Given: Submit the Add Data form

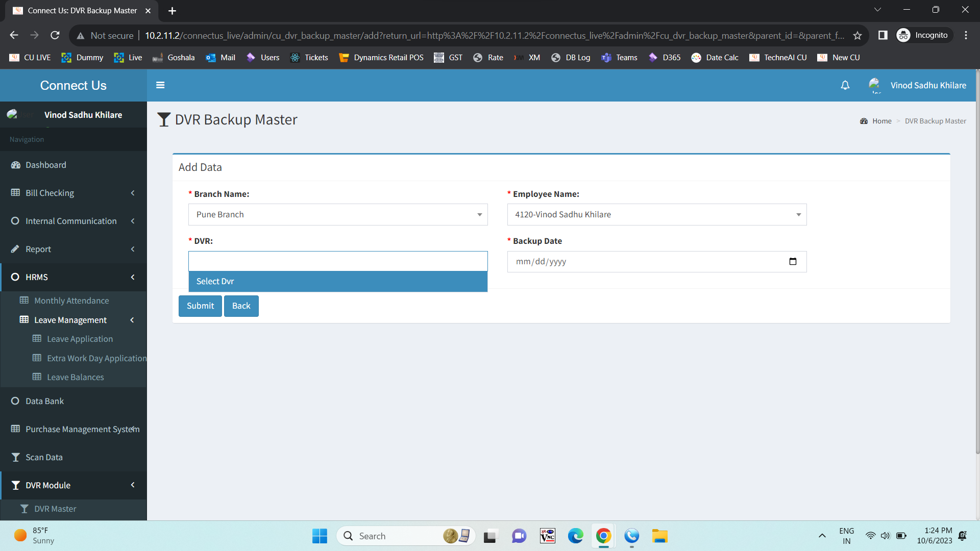Looking at the screenshot, I should (200, 306).
